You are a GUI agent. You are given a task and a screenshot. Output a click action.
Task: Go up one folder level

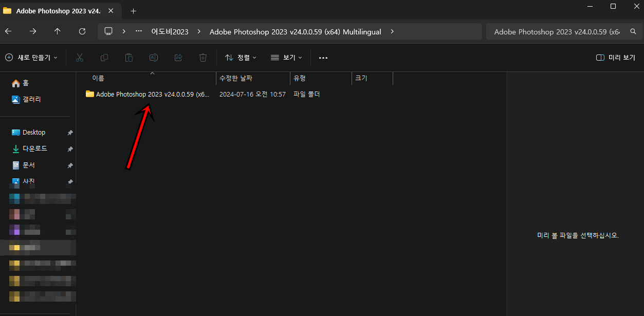point(58,31)
